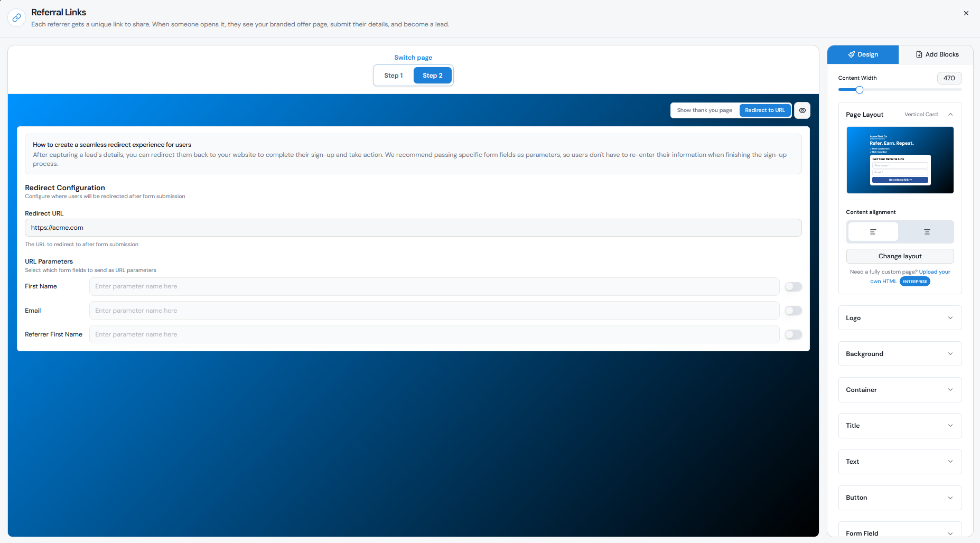The width and height of the screenshot is (980, 543).
Task: Expand the Button section
Action: tap(900, 498)
